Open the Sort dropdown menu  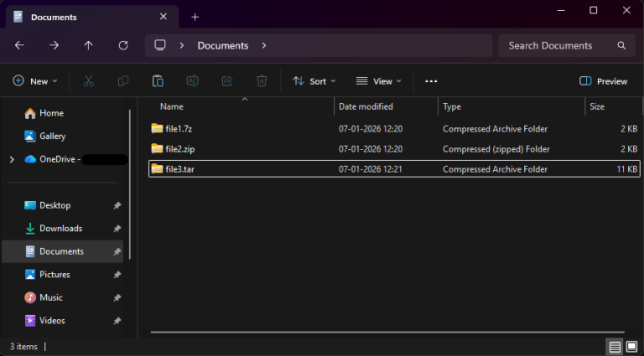point(314,81)
